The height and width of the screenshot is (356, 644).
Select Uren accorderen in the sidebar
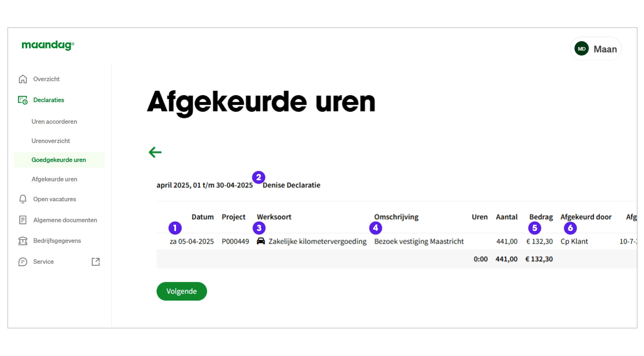(x=54, y=121)
